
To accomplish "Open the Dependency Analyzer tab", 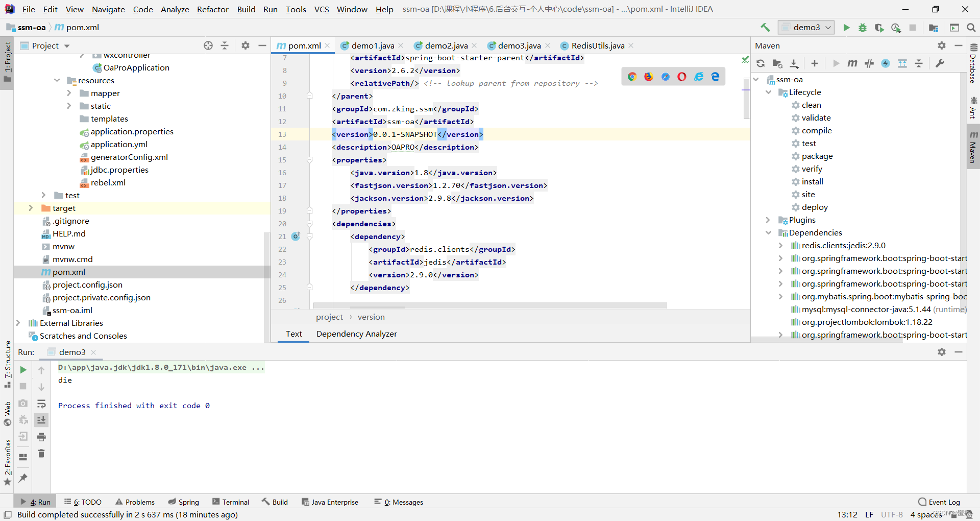I will pos(356,334).
